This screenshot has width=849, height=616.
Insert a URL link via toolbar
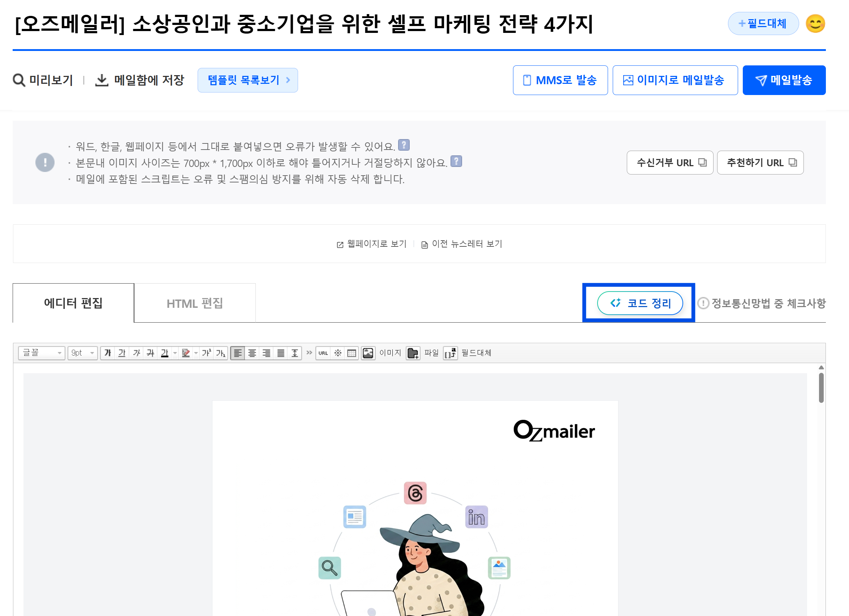tap(323, 353)
